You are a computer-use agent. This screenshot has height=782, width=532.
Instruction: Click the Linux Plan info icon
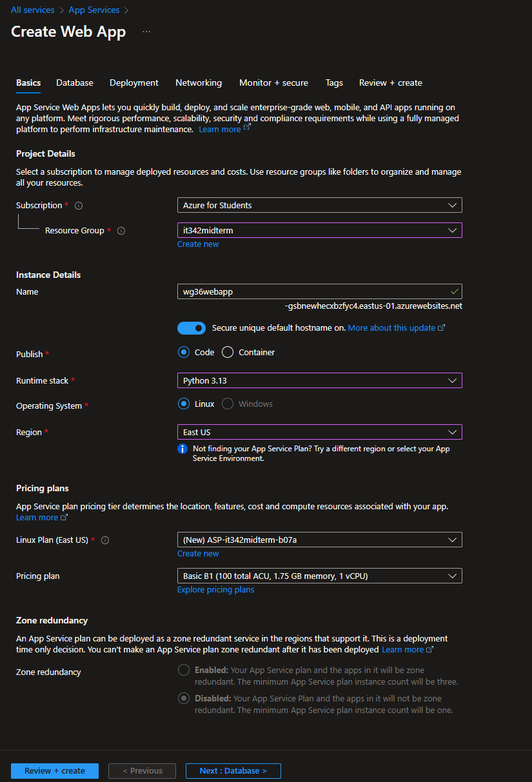pos(105,540)
